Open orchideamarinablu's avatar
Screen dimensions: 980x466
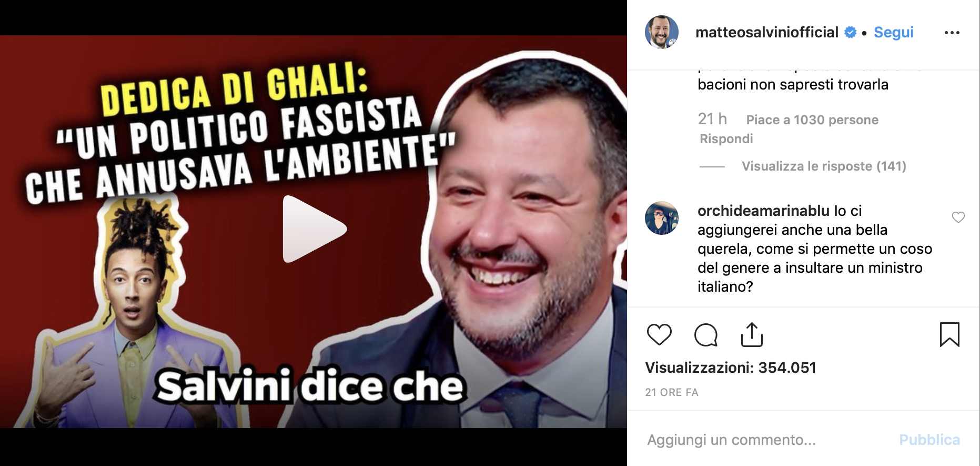tap(662, 218)
